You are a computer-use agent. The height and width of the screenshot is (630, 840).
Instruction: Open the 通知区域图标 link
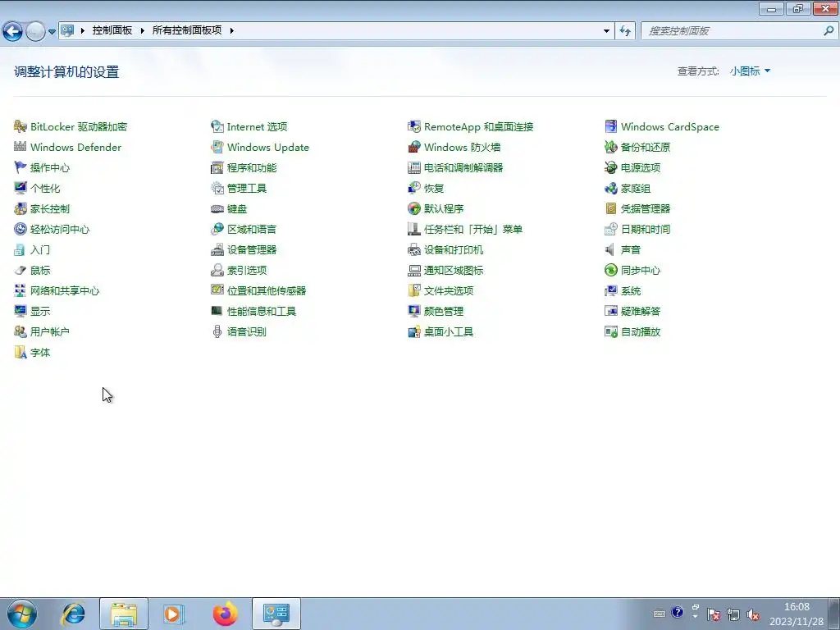coord(454,271)
